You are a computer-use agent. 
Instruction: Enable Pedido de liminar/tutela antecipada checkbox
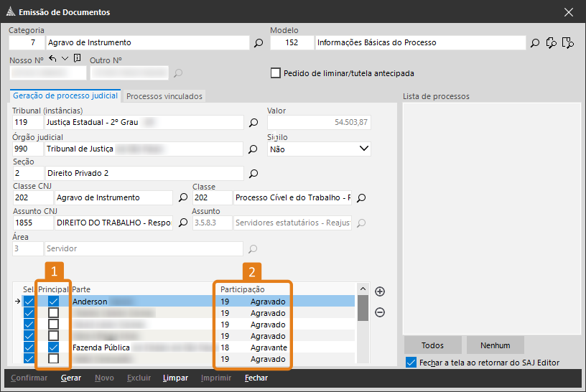click(275, 73)
